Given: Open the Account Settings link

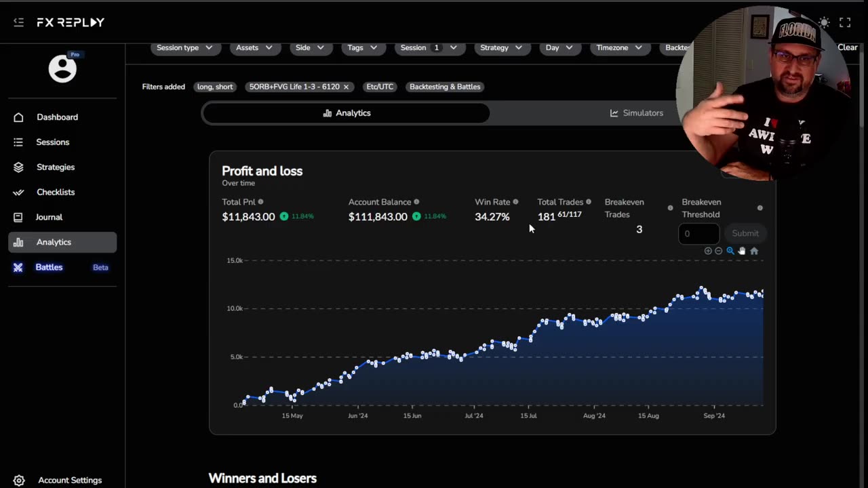Looking at the screenshot, I should point(70,481).
